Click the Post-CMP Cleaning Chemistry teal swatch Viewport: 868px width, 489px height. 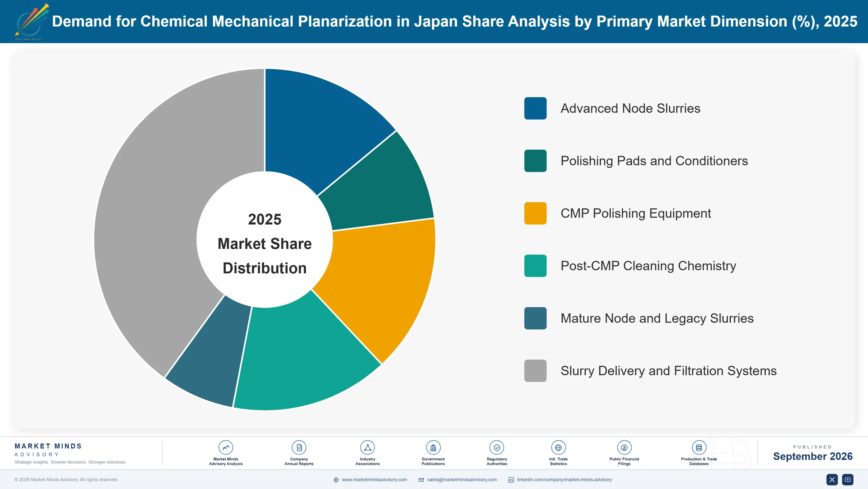[535, 266]
